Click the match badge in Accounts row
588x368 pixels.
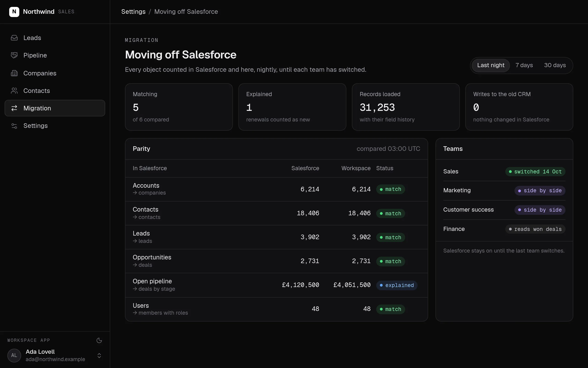coord(390,189)
